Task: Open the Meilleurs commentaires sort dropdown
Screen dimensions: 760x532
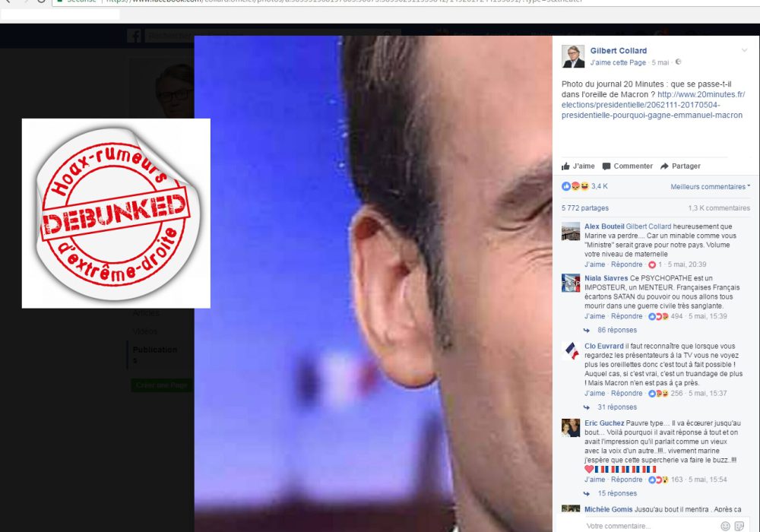Action: (710, 186)
